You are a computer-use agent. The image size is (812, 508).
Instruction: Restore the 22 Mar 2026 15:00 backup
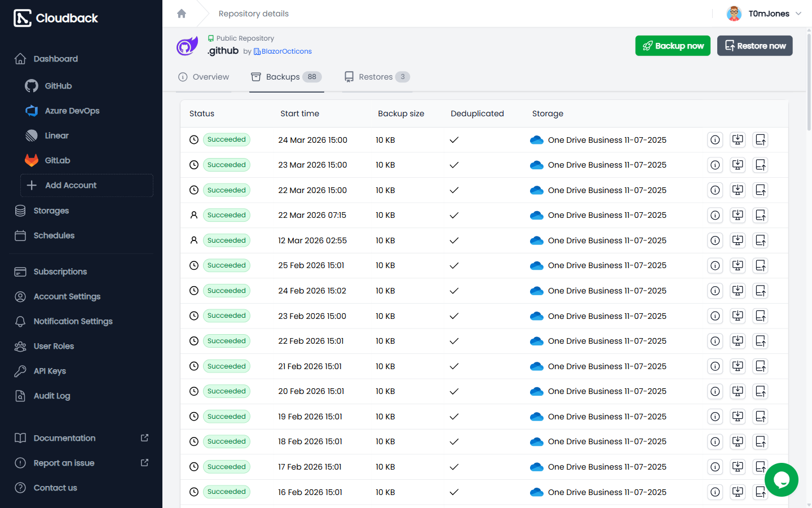(x=761, y=190)
